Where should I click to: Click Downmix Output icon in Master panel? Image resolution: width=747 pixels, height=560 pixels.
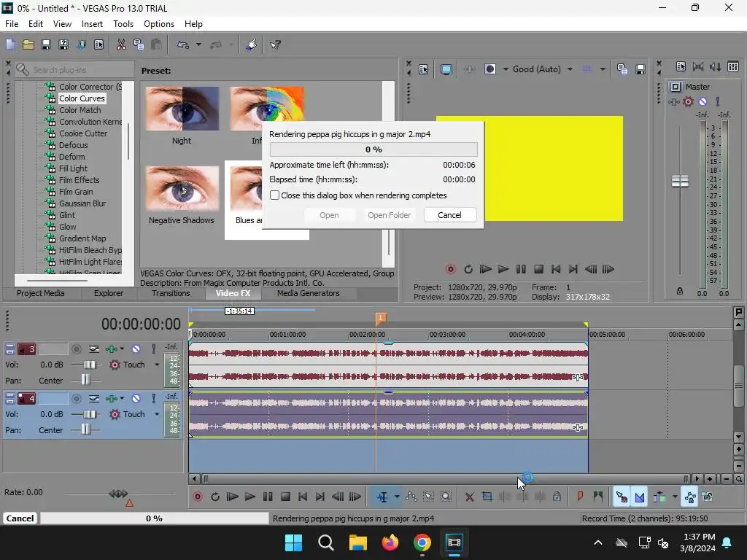tap(698, 66)
